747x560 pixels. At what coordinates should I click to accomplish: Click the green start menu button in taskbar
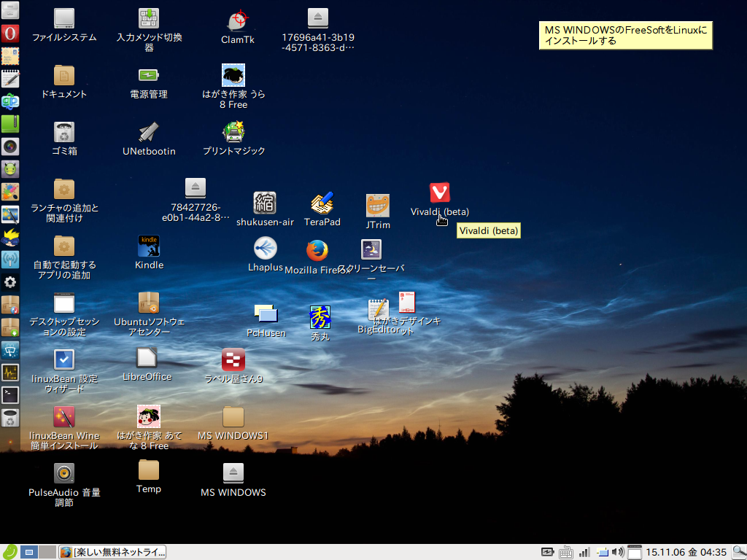(9, 552)
